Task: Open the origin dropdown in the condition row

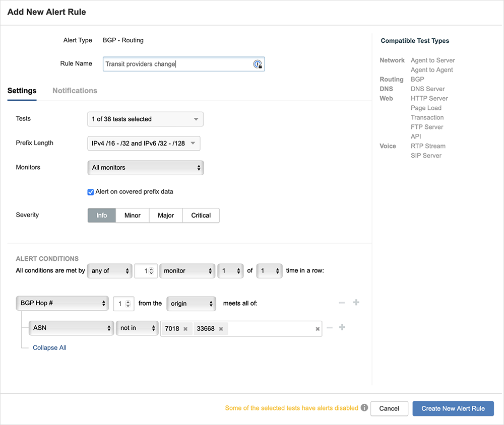Action: point(191,304)
